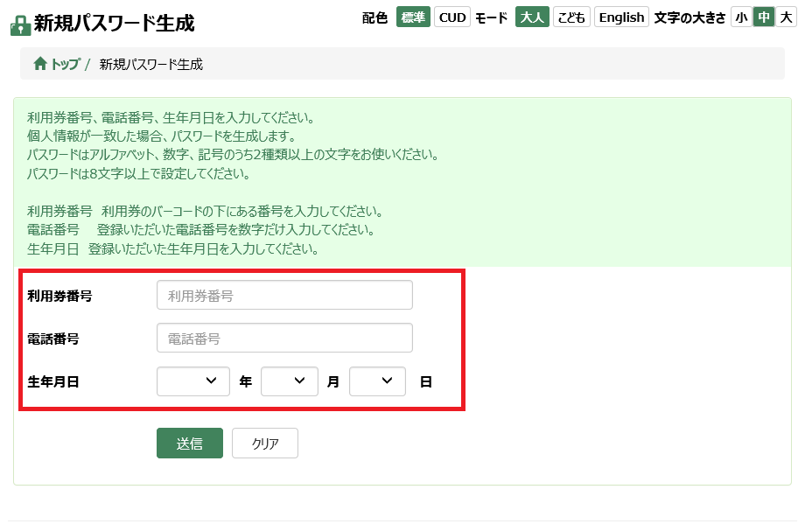The height and width of the screenshot is (531, 812).
Task: Switch language to English
Action: pyautogui.click(x=621, y=17)
